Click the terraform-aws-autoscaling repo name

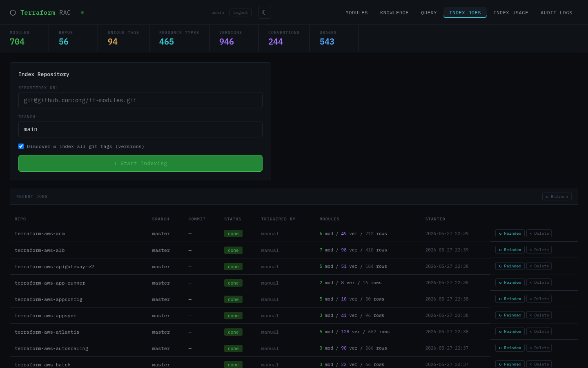click(x=51, y=348)
